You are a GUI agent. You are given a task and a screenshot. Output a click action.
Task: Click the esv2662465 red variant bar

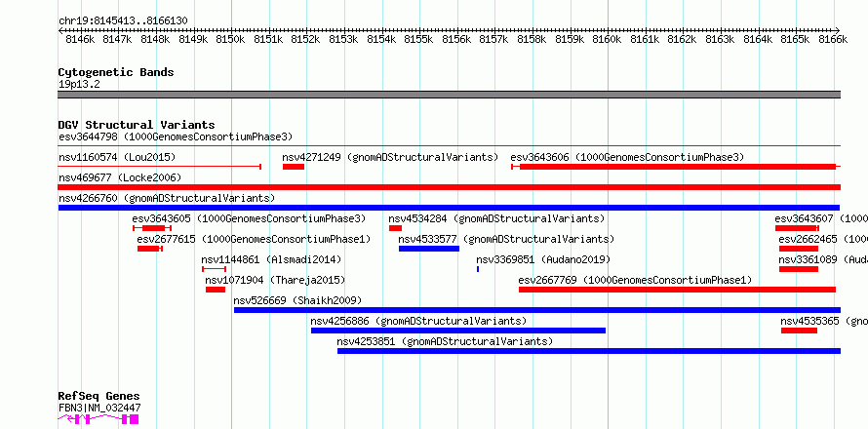[798, 249]
